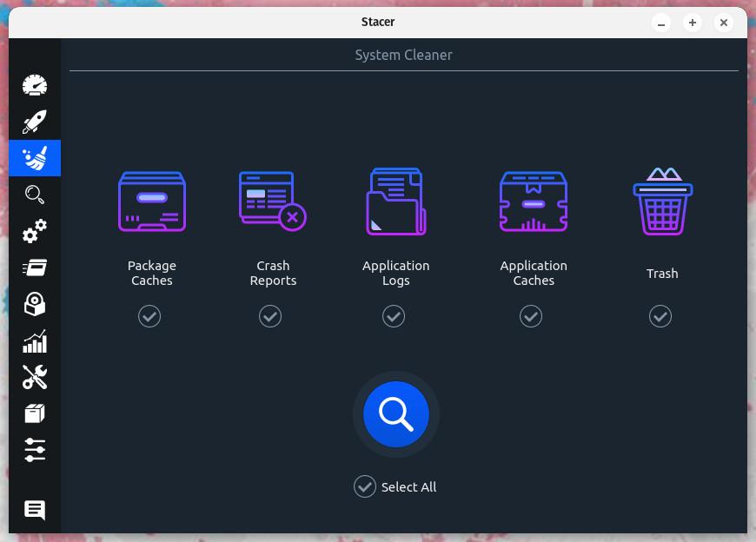Open the Search page via magnifier icon
This screenshot has width=756, height=542.
(x=35, y=195)
